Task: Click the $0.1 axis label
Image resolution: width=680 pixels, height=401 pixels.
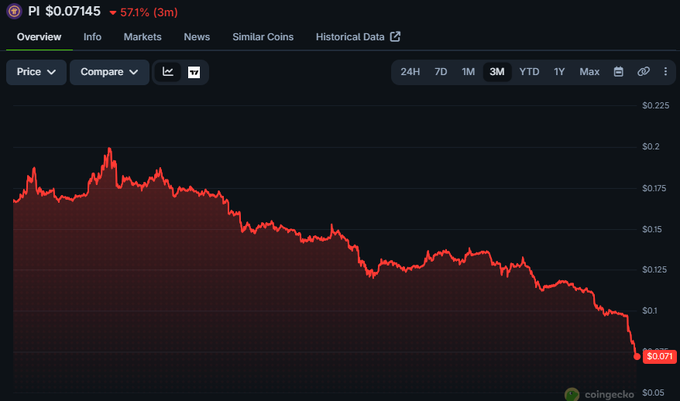Action: click(x=650, y=310)
